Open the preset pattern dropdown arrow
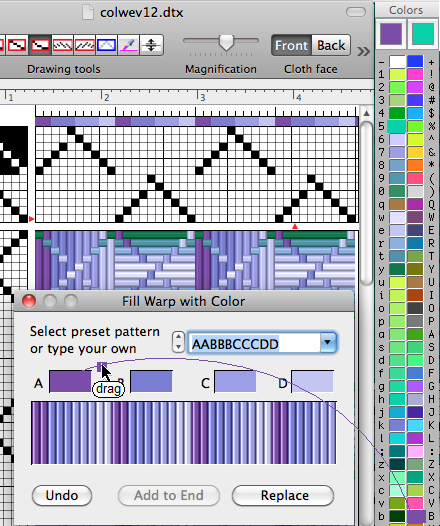The height and width of the screenshot is (526, 440). [328, 343]
